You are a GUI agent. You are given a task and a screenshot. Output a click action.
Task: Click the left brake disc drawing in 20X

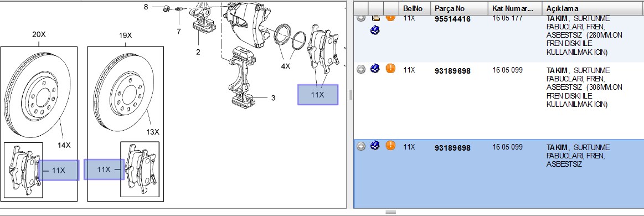(37, 95)
